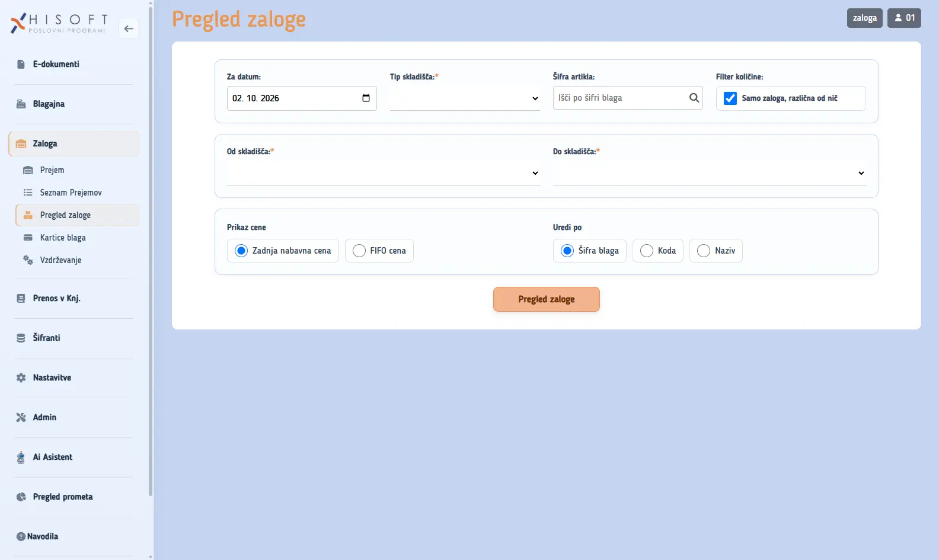Select Zadnja nabavna cena radio option
Image resolution: width=939 pixels, height=560 pixels.
tap(241, 251)
